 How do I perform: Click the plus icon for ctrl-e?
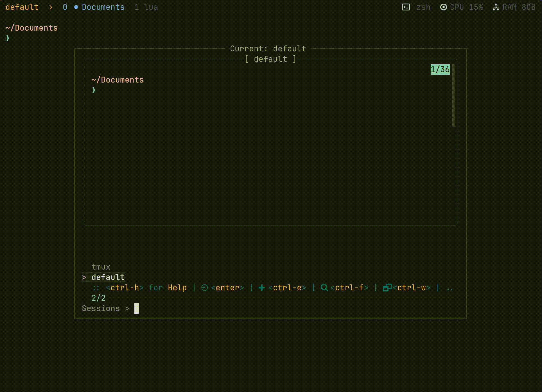coord(261,288)
